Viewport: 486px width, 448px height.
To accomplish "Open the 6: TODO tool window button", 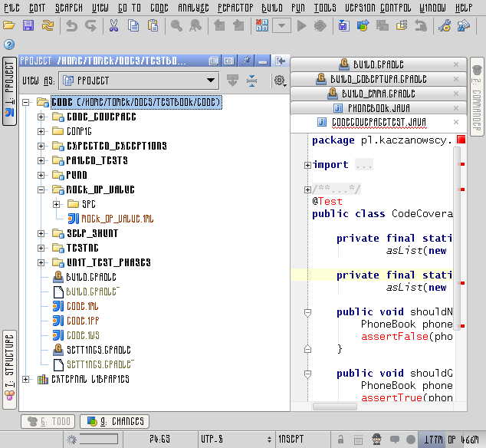I will coord(48,422).
